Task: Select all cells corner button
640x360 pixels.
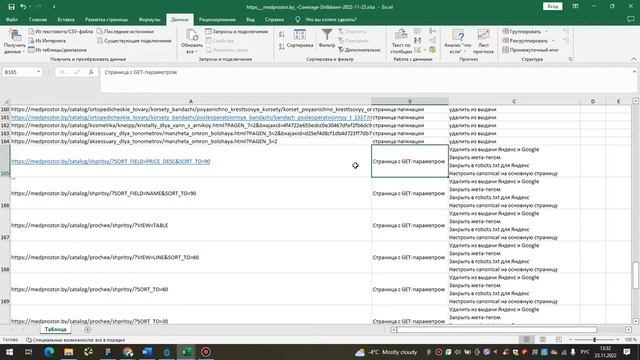Action: [5, 101]
